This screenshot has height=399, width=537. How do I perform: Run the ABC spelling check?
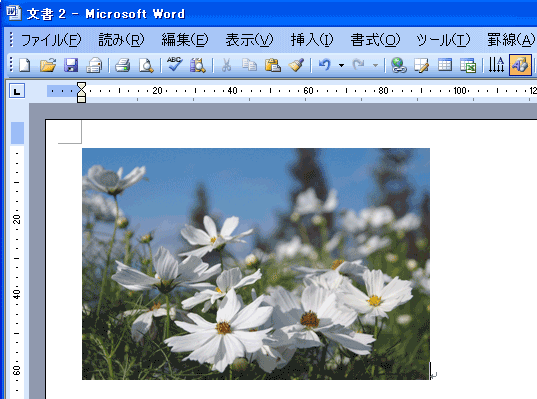pos(175,64)
